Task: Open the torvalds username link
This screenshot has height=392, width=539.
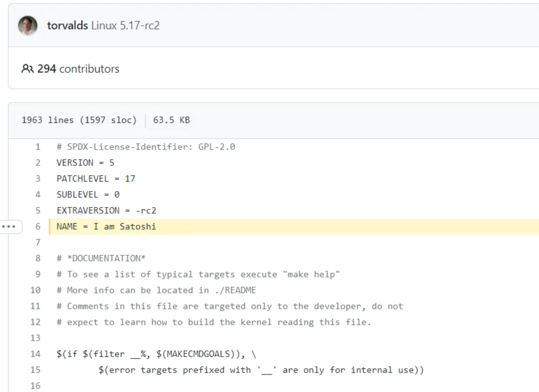Action: click(67, 25)
